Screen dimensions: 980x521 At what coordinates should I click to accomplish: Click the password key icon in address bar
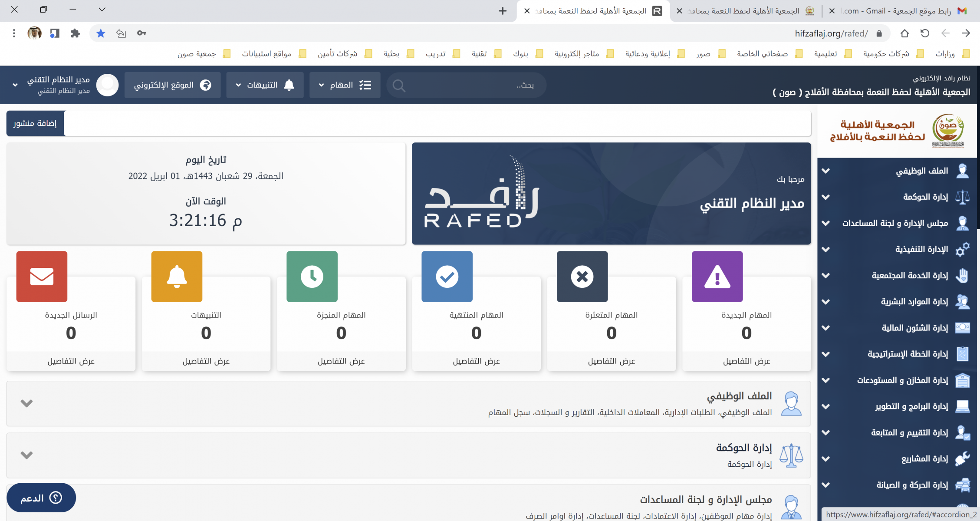141,33
